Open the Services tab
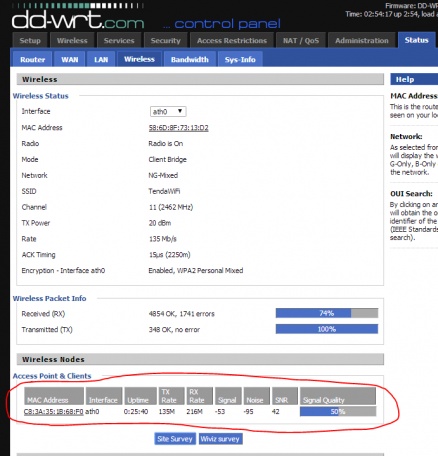This screenshot has height=456, width=438. pyautogui.click(x=119, y=40)
